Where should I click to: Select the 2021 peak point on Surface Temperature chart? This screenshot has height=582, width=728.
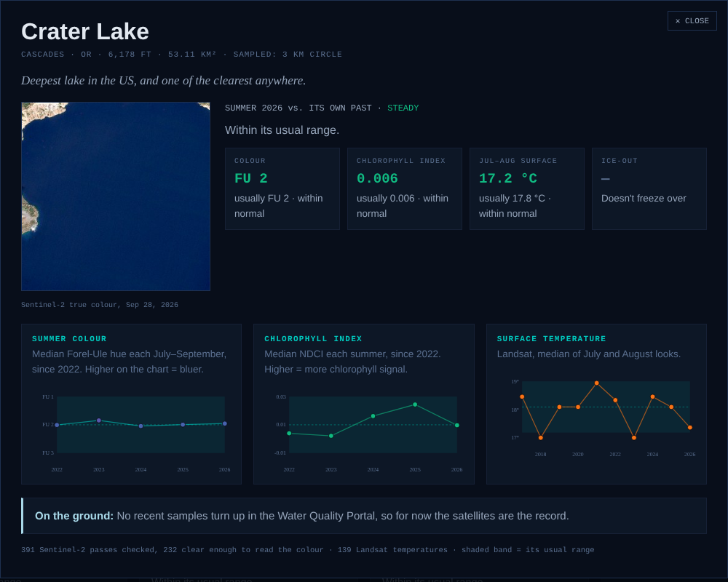(597, 383)
